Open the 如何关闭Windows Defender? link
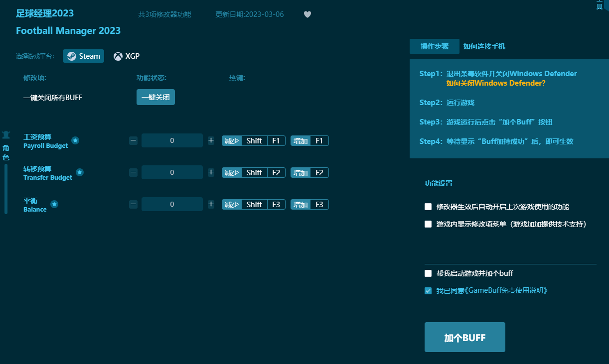The image size is (609, 364). tap(496, 83)
